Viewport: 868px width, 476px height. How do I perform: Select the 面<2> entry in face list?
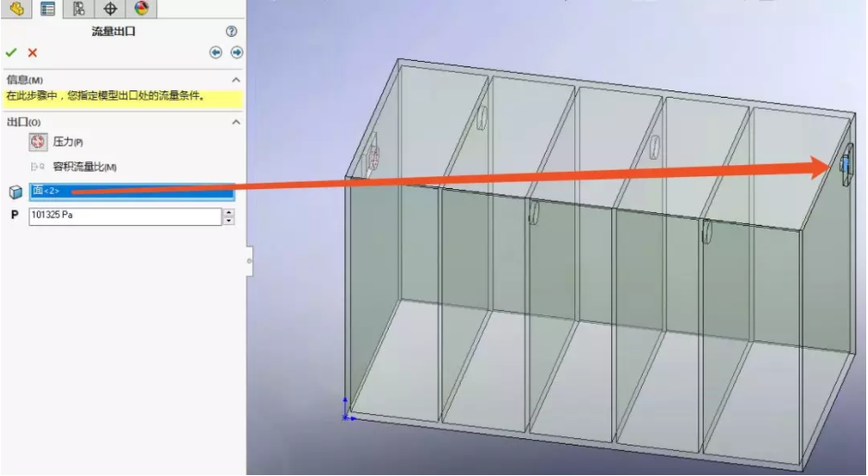[x=132, y=191]
